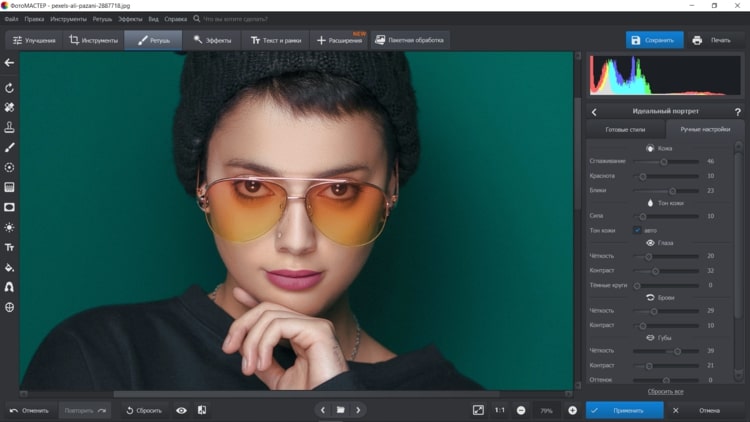Collapse Идеальный портрет panel with left chevron
The height and width of the screenshot is (422, 750).
(595, 112)
